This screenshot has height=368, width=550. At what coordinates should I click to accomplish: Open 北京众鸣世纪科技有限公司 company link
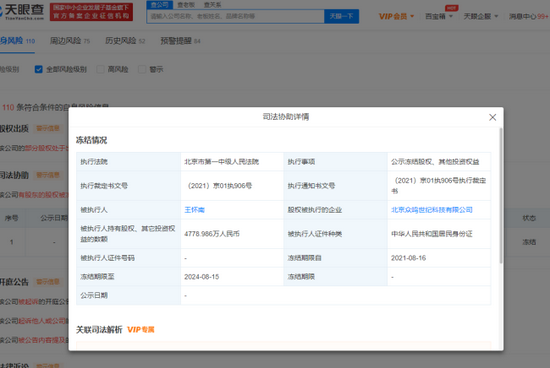pyautogui.click(x=431, y=210)
